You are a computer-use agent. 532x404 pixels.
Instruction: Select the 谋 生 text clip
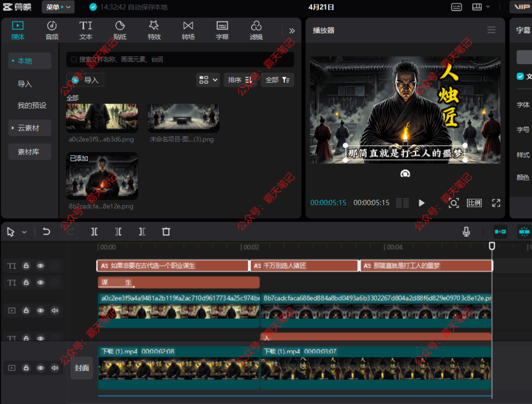179,282
